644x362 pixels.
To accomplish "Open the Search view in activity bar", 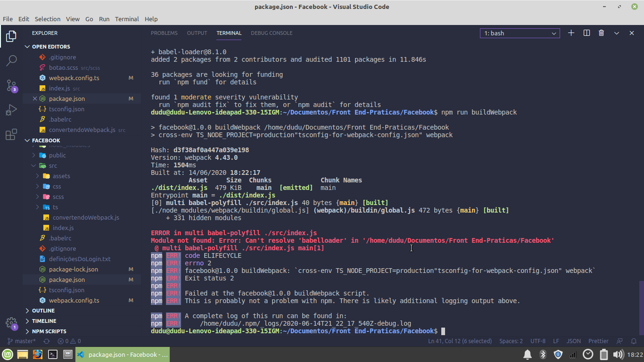I will (11, 60).
